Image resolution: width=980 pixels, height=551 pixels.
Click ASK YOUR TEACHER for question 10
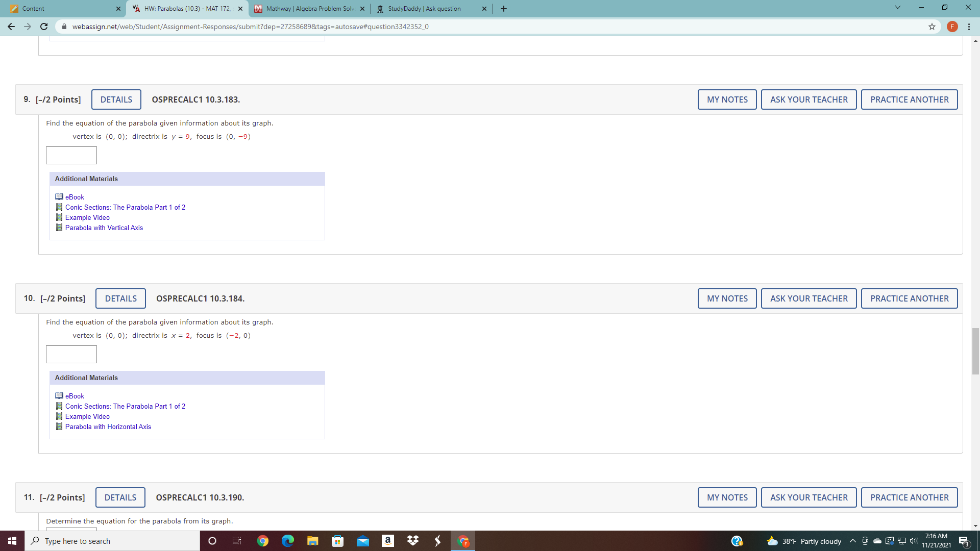[808, 298]
